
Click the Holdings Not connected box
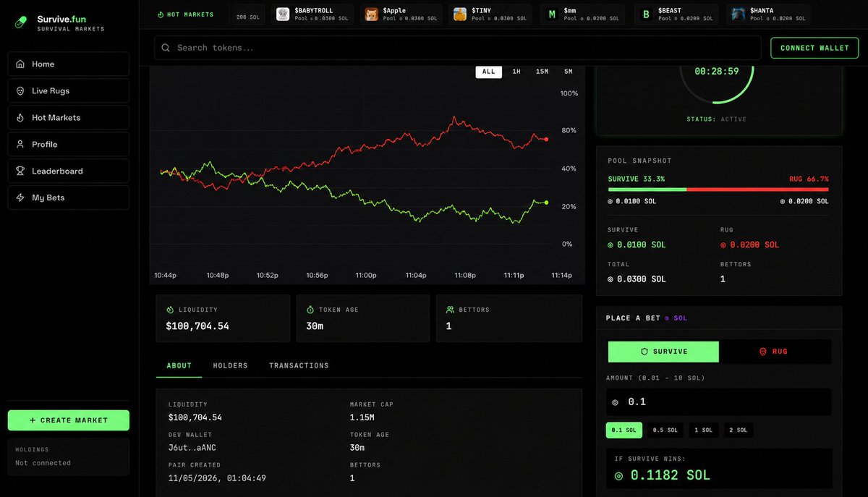tap(69, 456)
